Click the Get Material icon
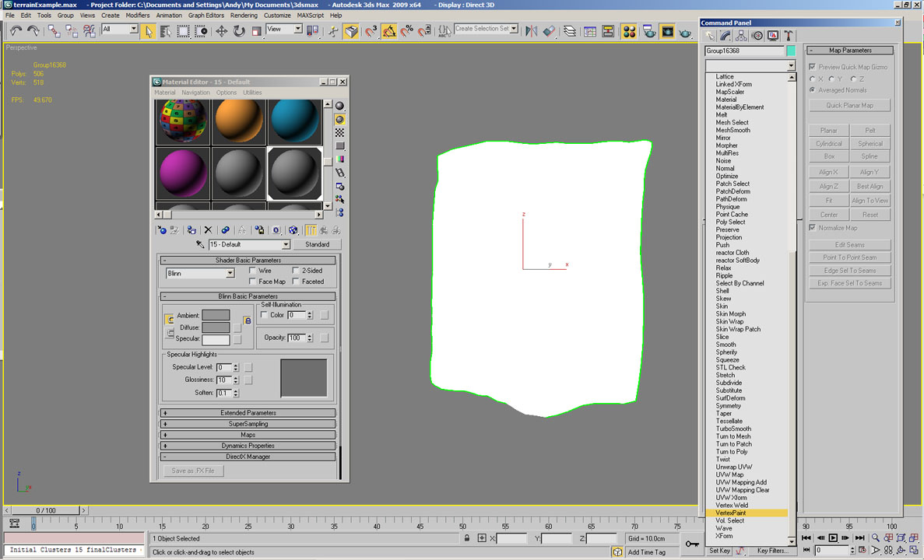 point(162,230)
